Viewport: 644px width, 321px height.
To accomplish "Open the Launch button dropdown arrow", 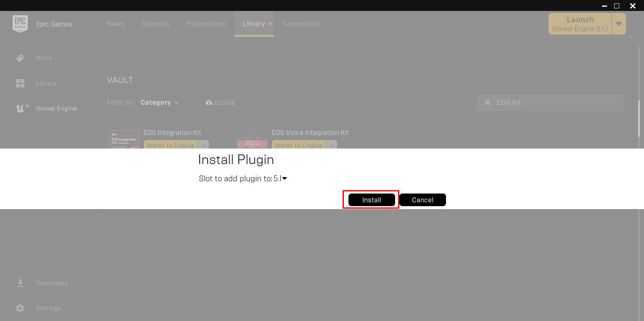I will [x=618, y=24].
